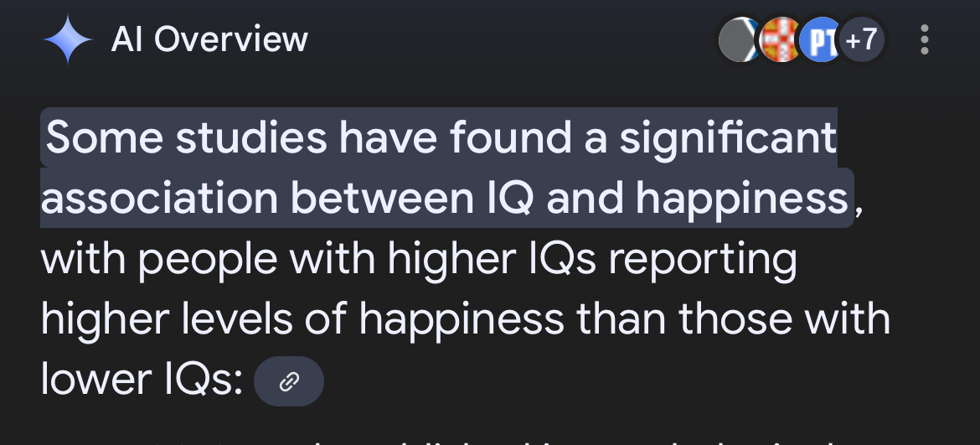Click text "higher levels of happiness than those with"

coord(464,320)
